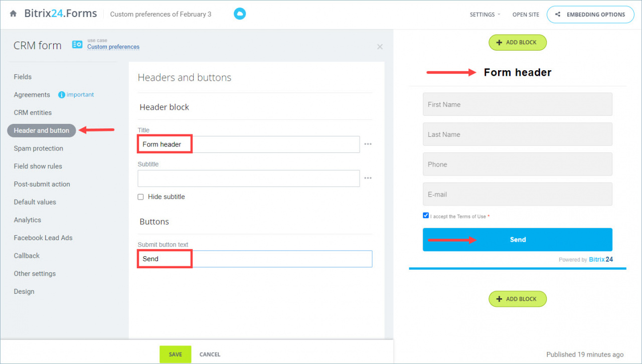Click the use case settings icon

tap(77, 45)
